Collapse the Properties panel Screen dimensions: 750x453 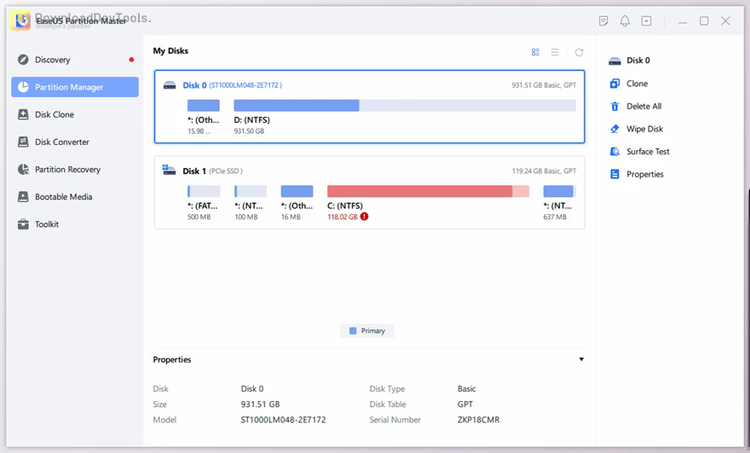tap(581, 359)
